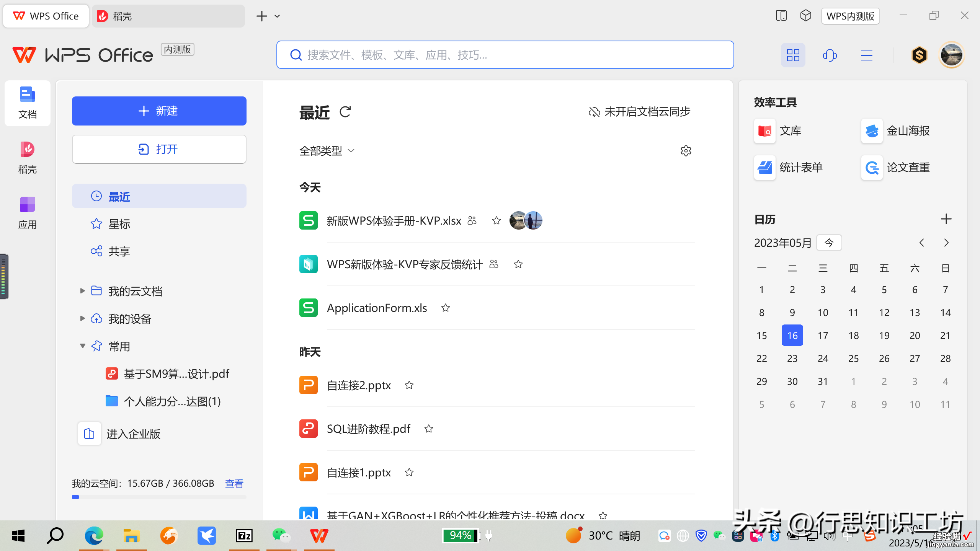Star the ApplicationForm.xls file
Screen dimensions: 980x551
[446, 308]
